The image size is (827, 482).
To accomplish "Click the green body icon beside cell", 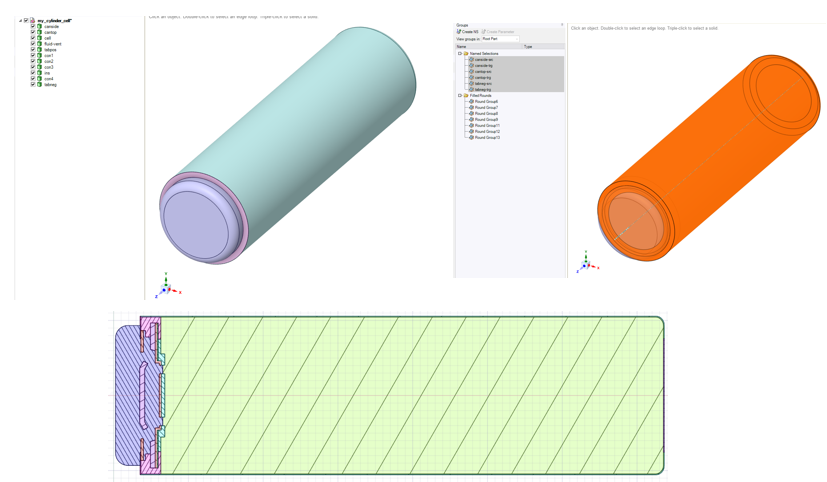I will pyautogui.click(x=40, y=38).
